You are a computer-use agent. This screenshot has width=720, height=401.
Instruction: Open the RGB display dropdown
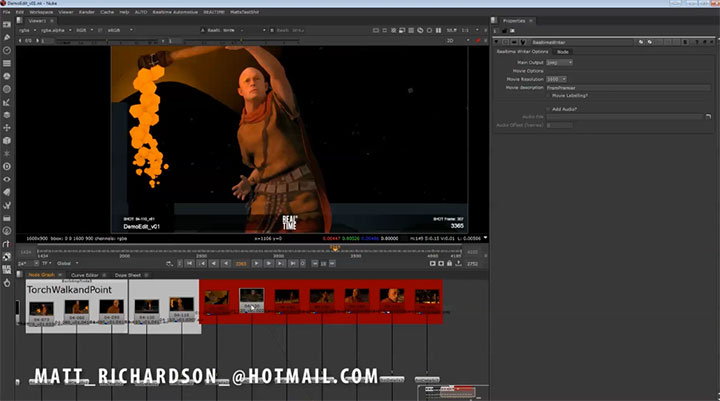click(x=84, y=30)
